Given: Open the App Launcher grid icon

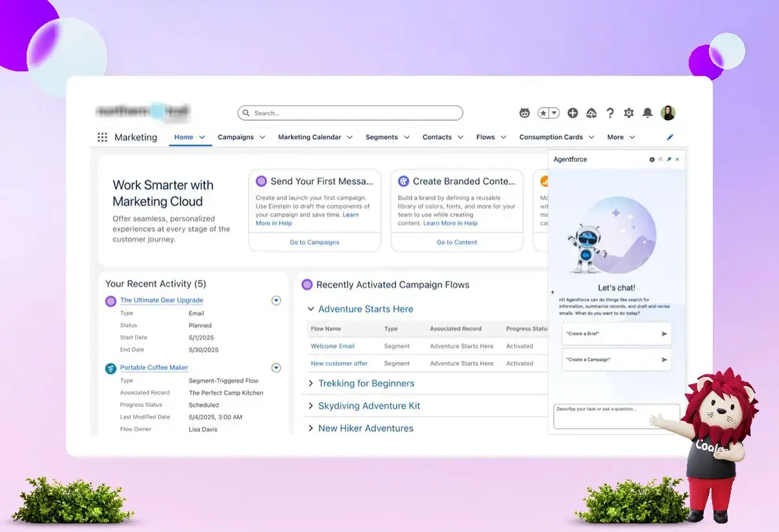Looking at the screenshot, I should tap(102, 138).
